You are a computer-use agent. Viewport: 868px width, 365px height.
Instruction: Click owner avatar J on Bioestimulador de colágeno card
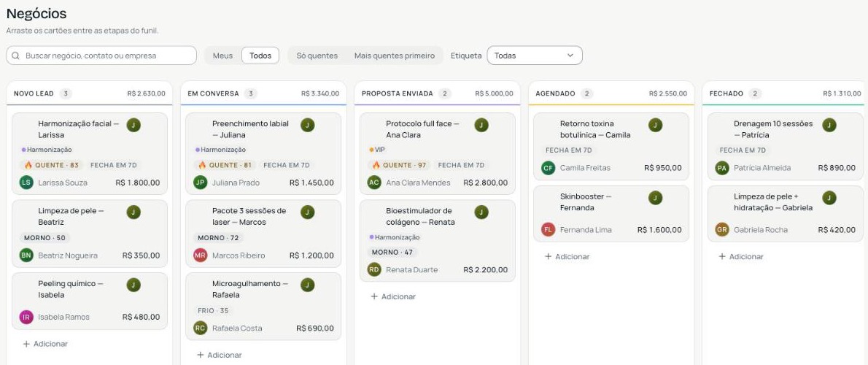tap(481, 212)
